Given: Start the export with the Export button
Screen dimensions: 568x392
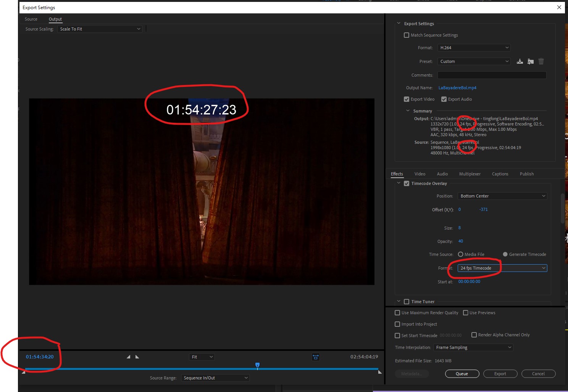Looking at the screenshot, I should click(x=500, y=373).
